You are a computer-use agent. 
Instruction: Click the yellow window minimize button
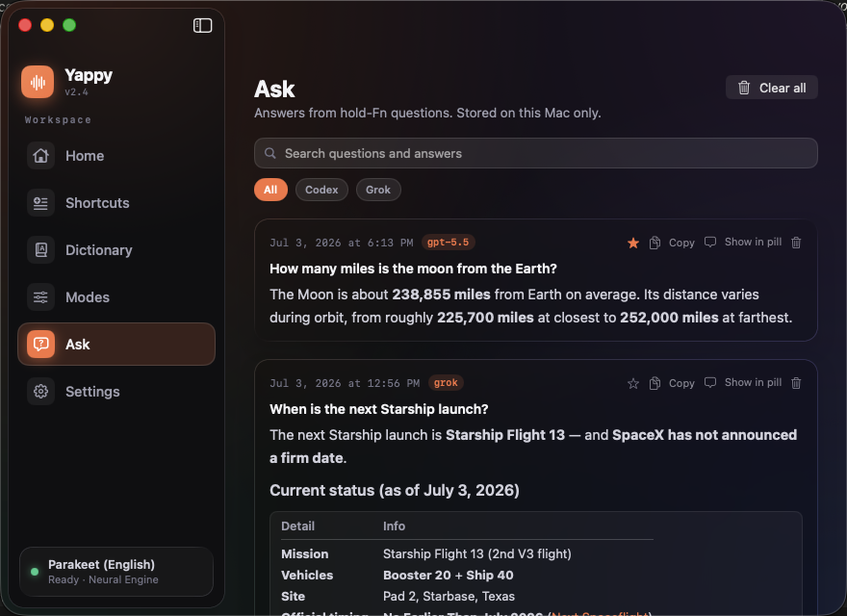(47, 25)
